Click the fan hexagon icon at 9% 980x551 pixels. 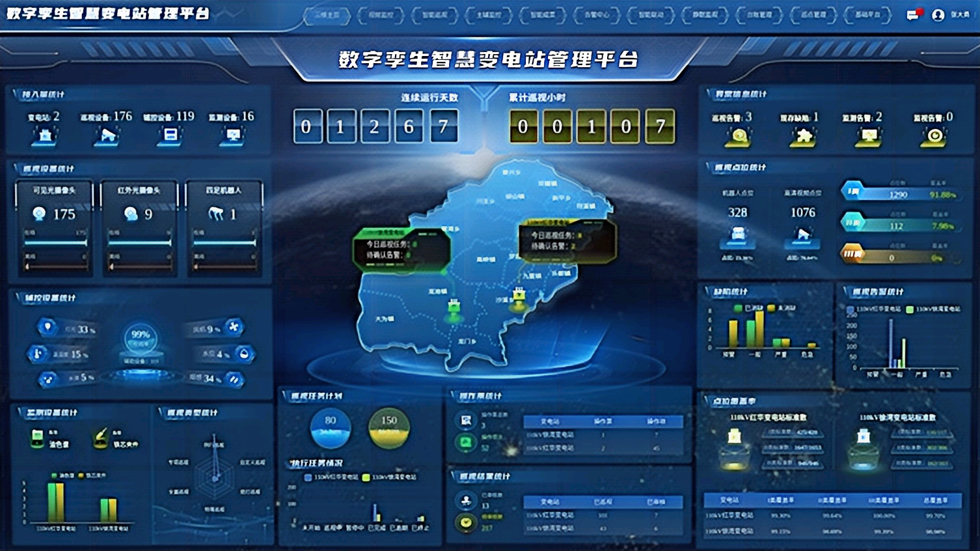coord(234,327)
